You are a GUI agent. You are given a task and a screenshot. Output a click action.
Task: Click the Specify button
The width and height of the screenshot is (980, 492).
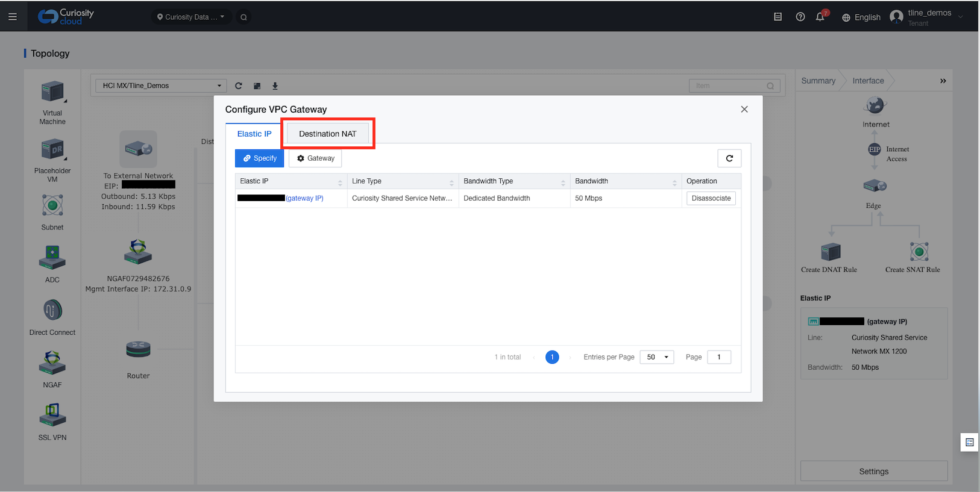[x=259, y=158]
